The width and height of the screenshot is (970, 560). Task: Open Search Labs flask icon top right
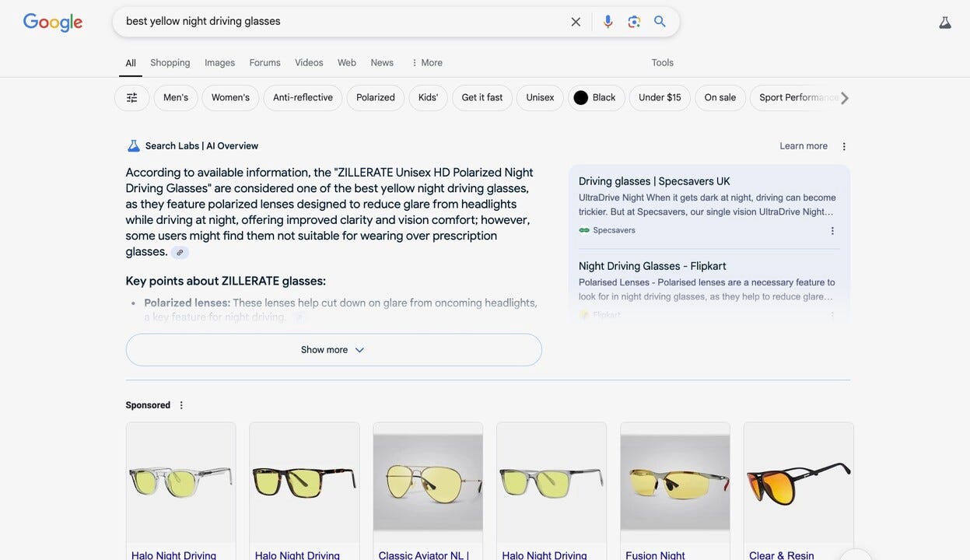945,23
